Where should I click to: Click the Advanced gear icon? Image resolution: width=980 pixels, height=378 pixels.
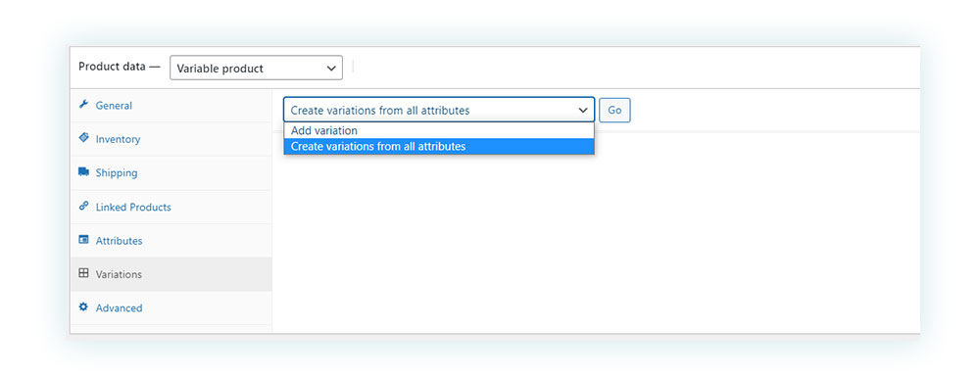pos(83,307)
